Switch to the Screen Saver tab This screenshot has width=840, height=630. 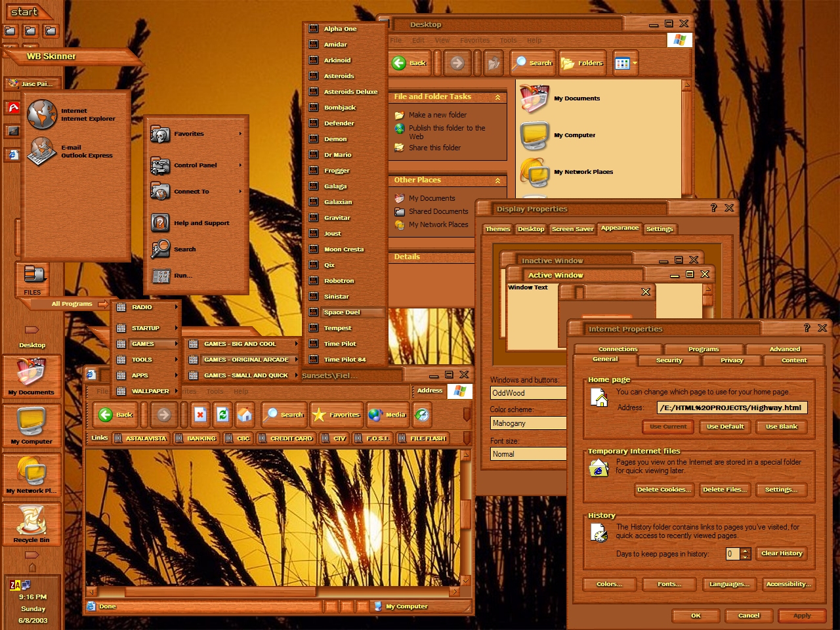tap(572, 229)
